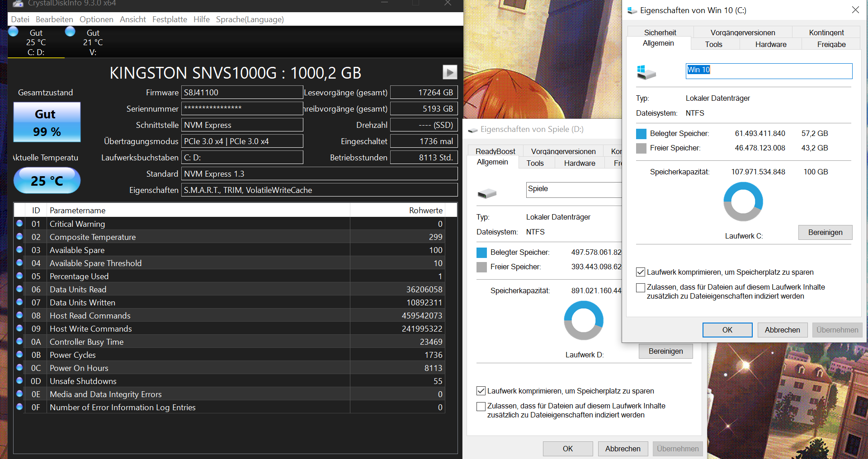Open the Hilfe menu
The image size is (868, 459).
click(202, 19)
